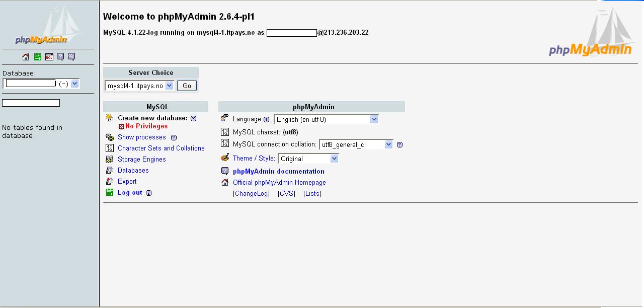
Task: Click the 'MySQL charset:' label
Action: coord(256,132)
